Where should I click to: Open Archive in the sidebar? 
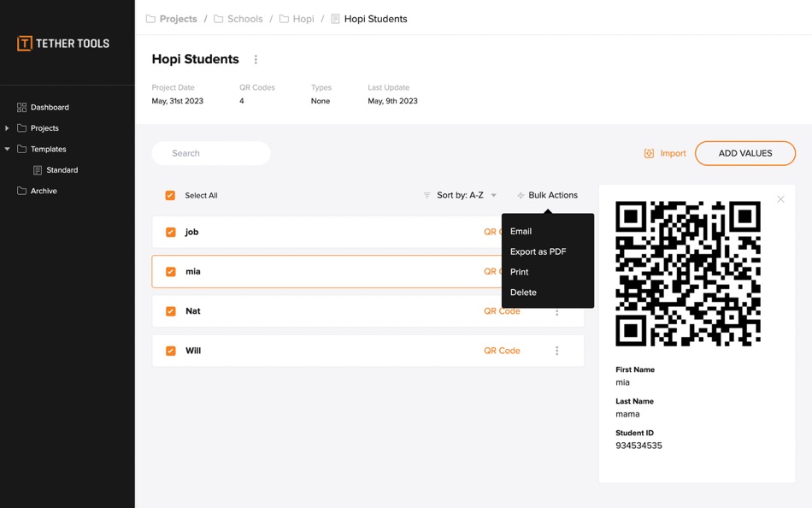(x=44, y=191)
